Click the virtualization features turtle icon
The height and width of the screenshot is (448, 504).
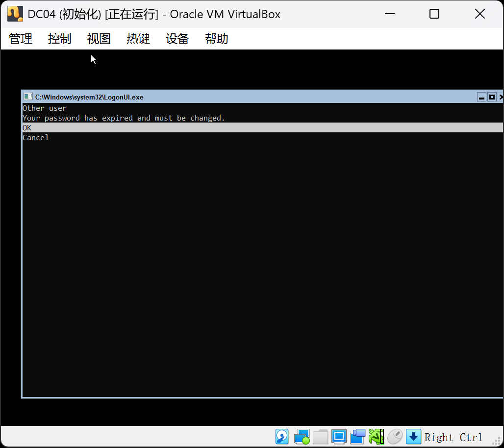point(376,436)
